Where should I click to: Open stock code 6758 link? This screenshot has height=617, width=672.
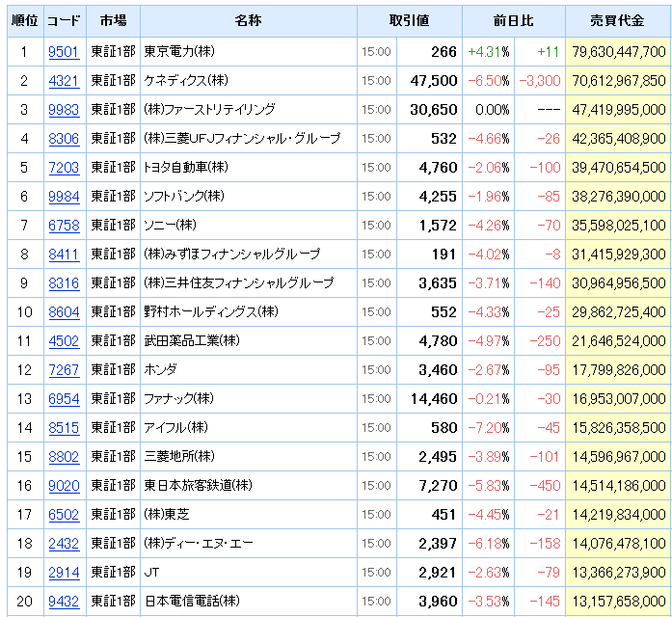coord(64,226)
